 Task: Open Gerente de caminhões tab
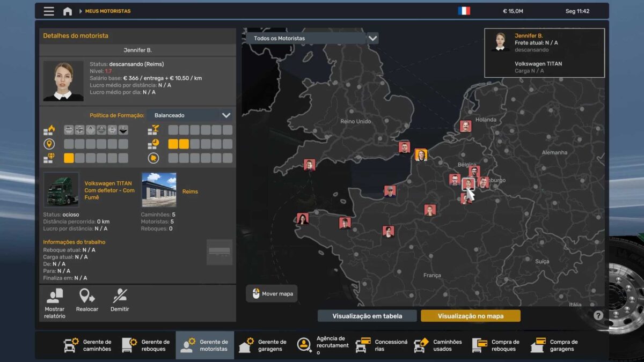87,345
